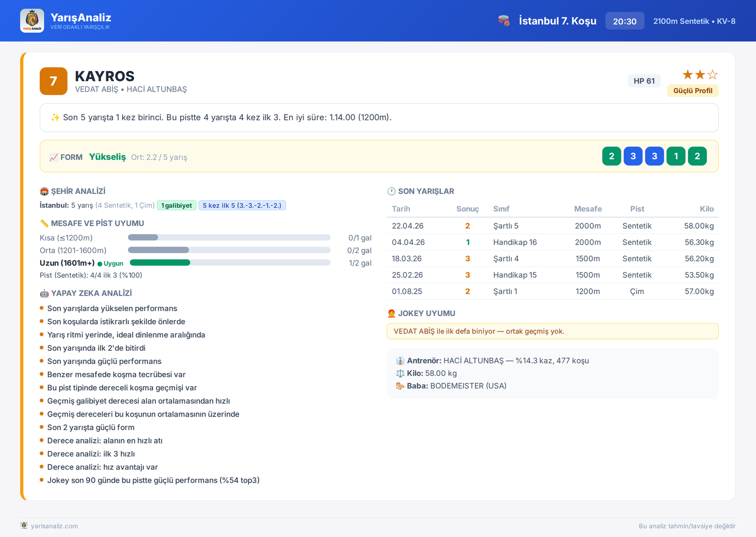Select the 04.04.26 race date cell
The width and height of the screenshot is (756, 537).
tap(408, 242)
